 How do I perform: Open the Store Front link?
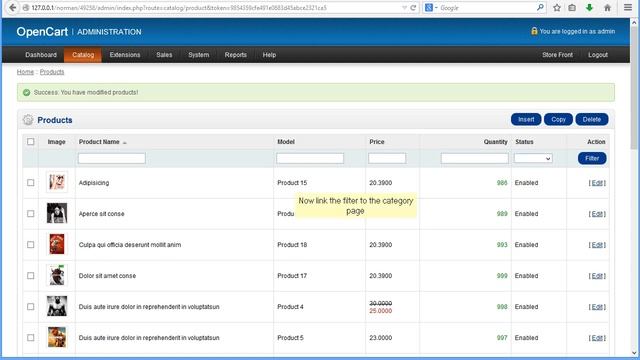(x=557, y=55)
